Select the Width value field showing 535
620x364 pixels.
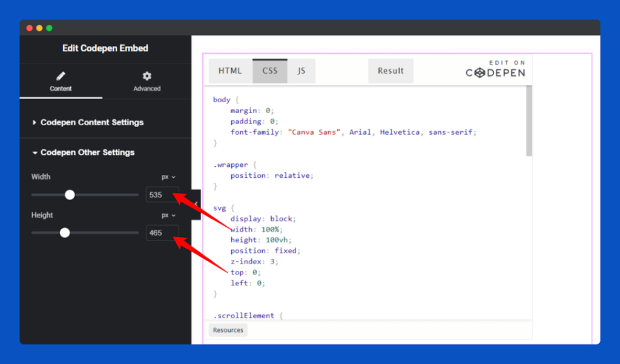click(x=162, y=195)
